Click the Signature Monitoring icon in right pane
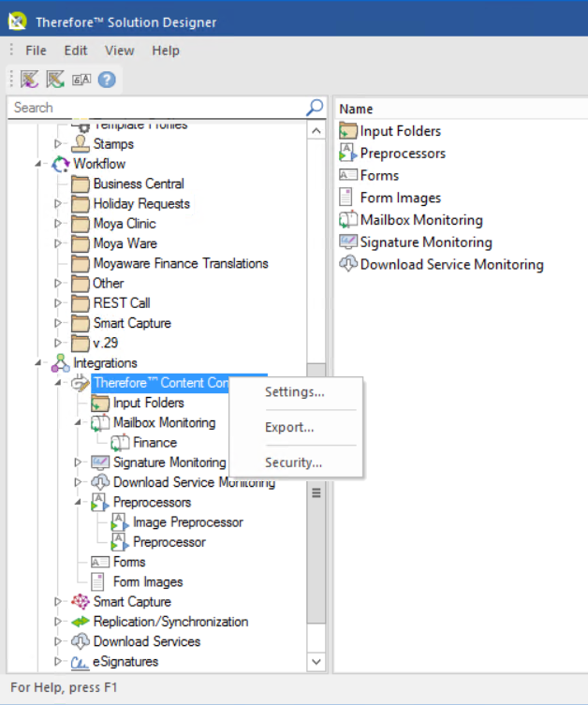The height and width of the screenshot is (705, 588). (x=348, y=242)
